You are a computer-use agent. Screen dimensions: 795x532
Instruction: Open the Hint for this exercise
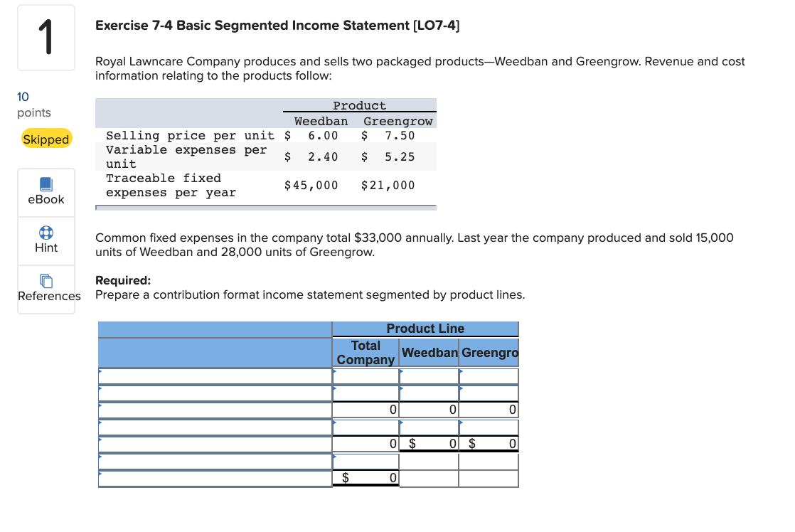46,240
